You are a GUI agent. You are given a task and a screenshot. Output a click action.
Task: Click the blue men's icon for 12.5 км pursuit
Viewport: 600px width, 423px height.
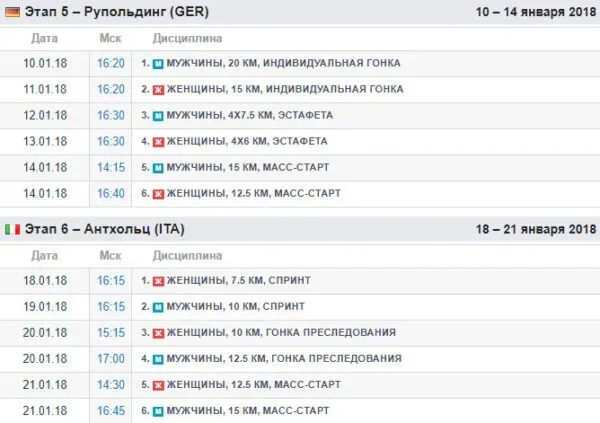point(159,358)
